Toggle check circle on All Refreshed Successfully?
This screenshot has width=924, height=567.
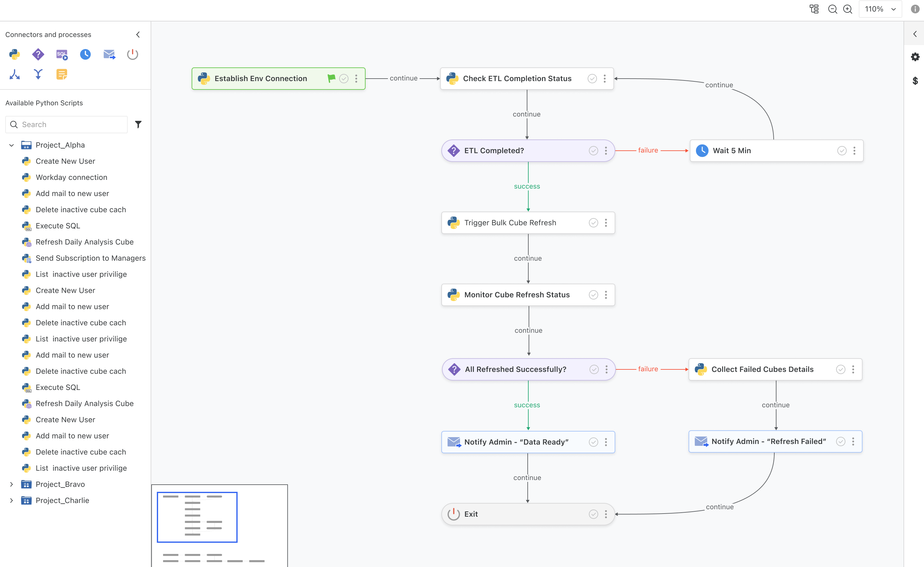[x=594, y=369]
